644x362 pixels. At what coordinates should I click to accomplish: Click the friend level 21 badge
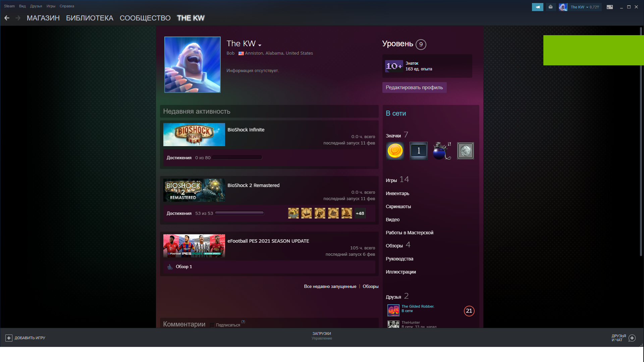(469, 311)
